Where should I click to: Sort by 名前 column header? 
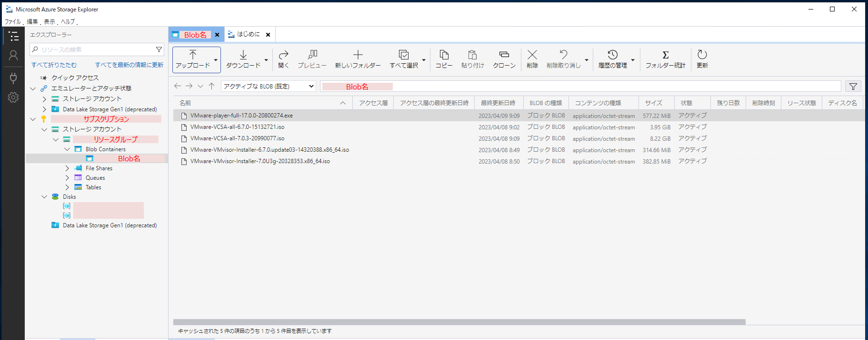(x=263, y=103)
